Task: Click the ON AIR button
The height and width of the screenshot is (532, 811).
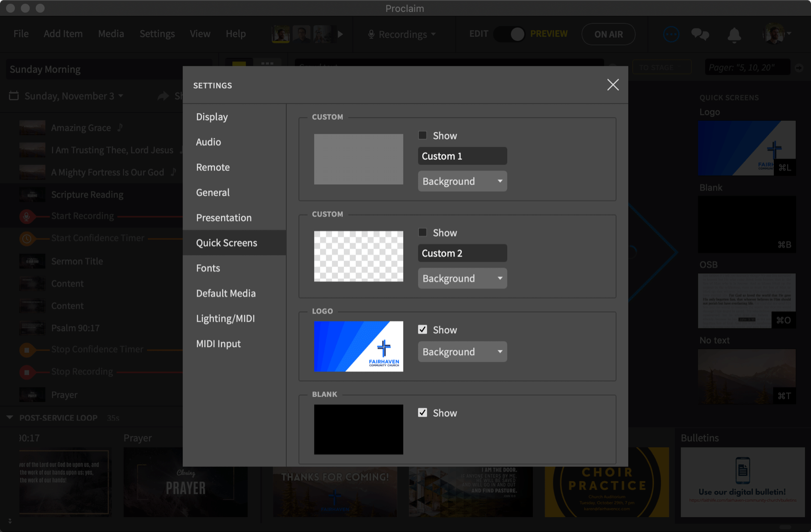Action: [608, 34]
